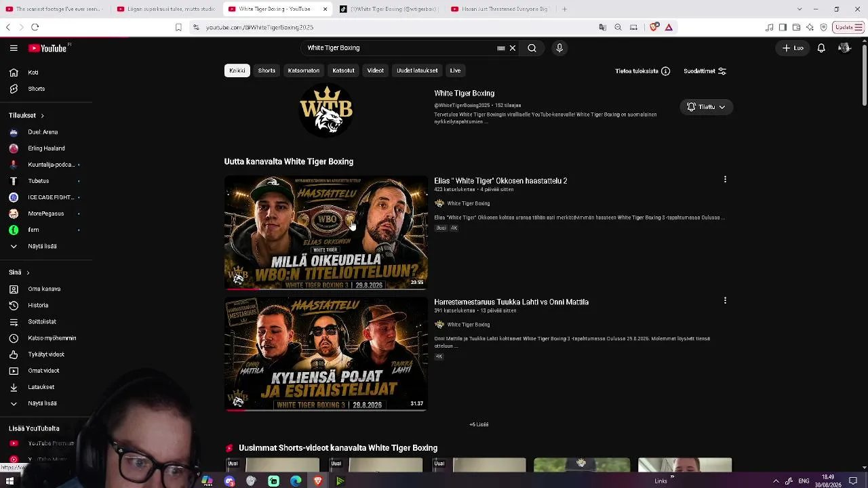The height and width of the screenshot is (488, 868).
Task: Open the Brave playlist music-note icon
Action: point(769,27)
